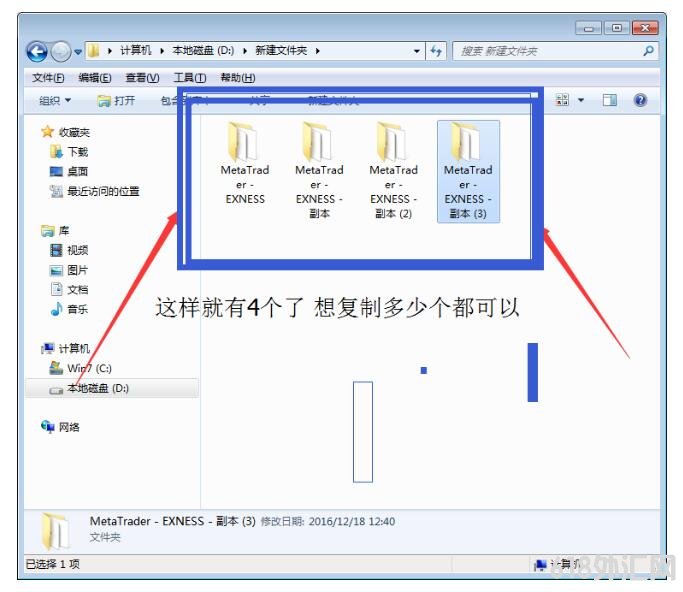This screenshot has height=592, width=683.
Task: Open the 工具(T) menu
Action: [x=190, y=78]
